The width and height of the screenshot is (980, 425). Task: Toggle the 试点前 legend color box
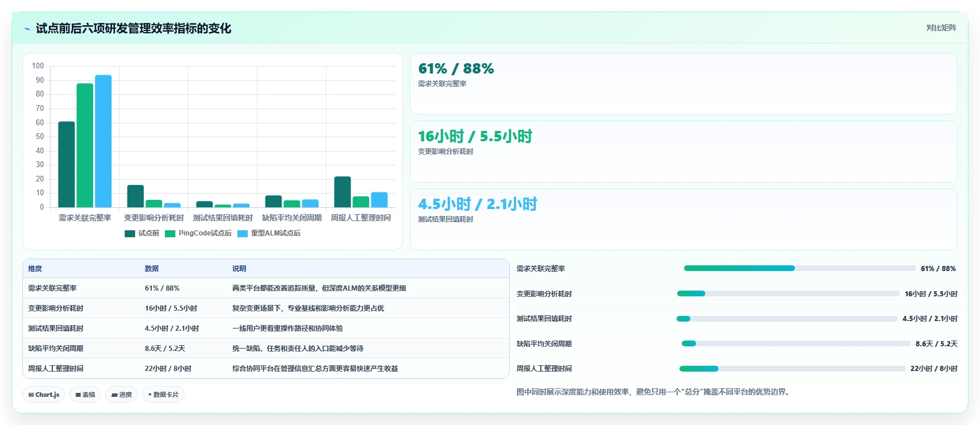pyautogui.click(x=130, y=233)
